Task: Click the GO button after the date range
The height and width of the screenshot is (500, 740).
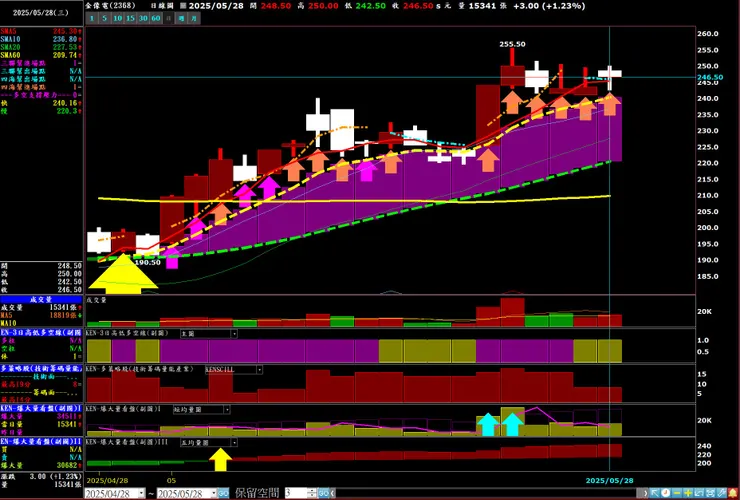Action: point(223,493)
